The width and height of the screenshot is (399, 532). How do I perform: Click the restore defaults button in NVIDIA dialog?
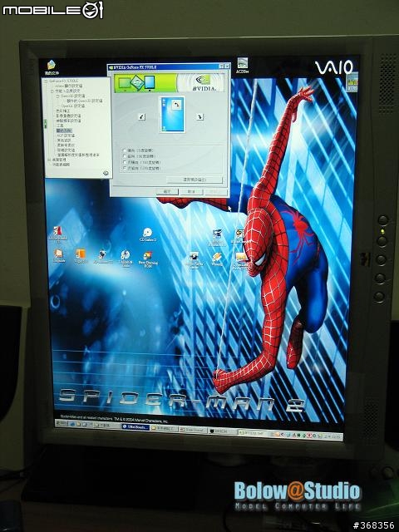tap(195, 180)
